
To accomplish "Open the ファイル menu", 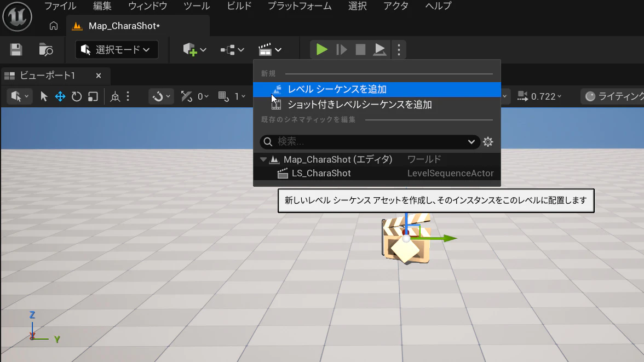I will (x=60, y=6).
